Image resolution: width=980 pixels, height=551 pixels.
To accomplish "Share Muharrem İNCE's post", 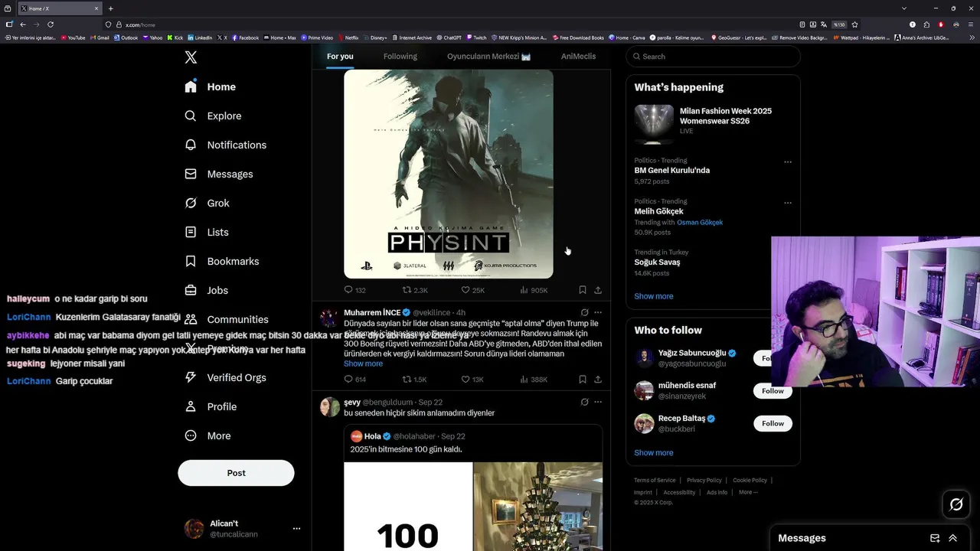I will tap(598, 379).
